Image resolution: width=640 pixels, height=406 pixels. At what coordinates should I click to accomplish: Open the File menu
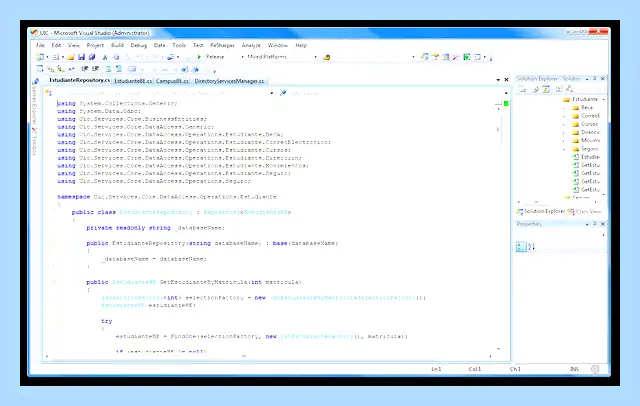tap(40, 45)
